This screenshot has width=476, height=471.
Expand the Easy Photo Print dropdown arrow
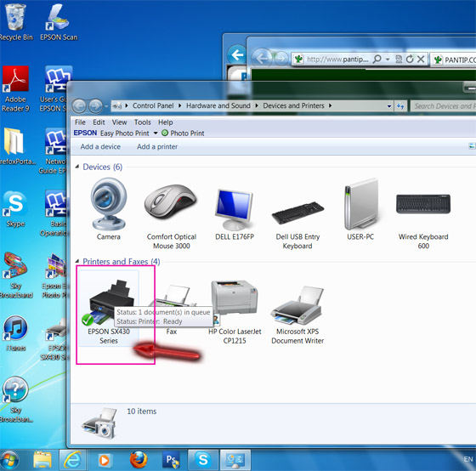156,133
